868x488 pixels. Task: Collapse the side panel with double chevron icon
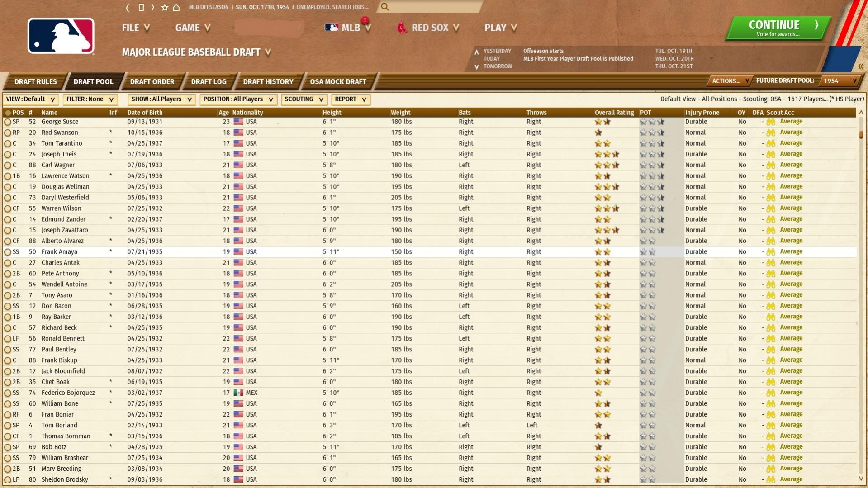(860, 66)
